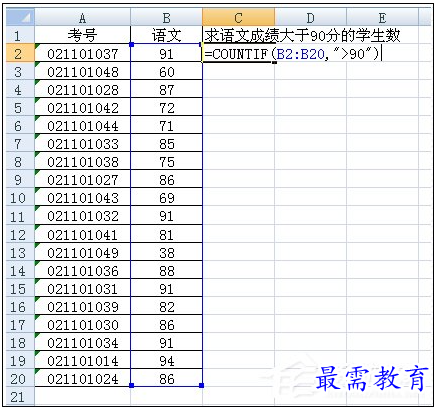The width and height of the screenshot is (437, 410).
Task: Click score 71 in row 6
Action: [x=166, y=125]
